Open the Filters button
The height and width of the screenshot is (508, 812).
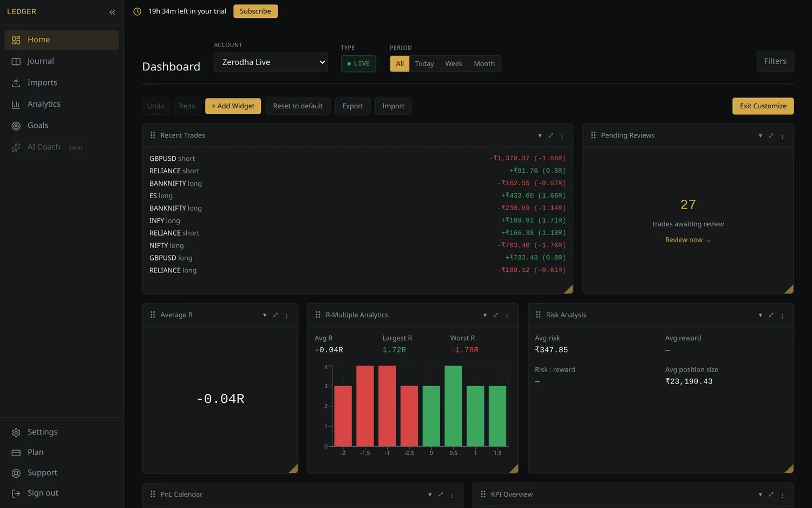[775, 61]
